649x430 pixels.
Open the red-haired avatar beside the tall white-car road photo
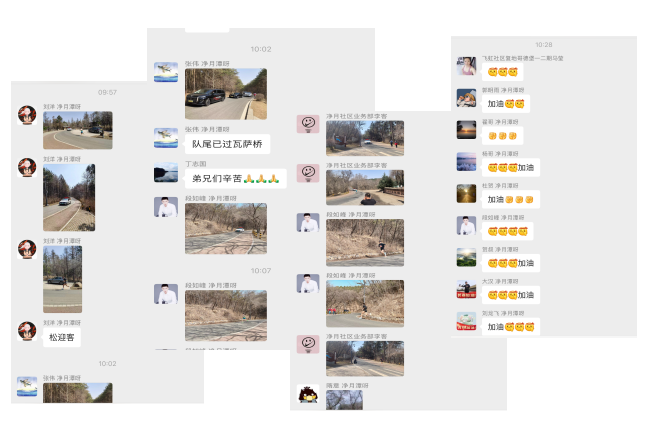point(27,168)
